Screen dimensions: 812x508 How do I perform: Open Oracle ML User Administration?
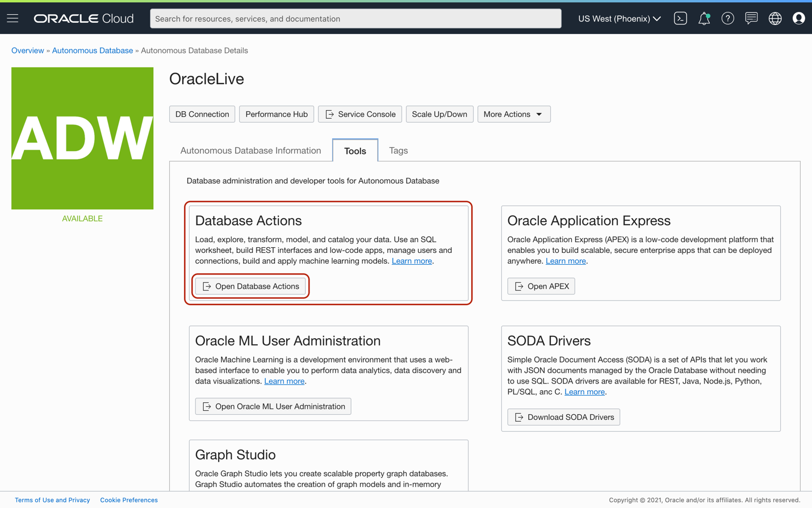273,406
